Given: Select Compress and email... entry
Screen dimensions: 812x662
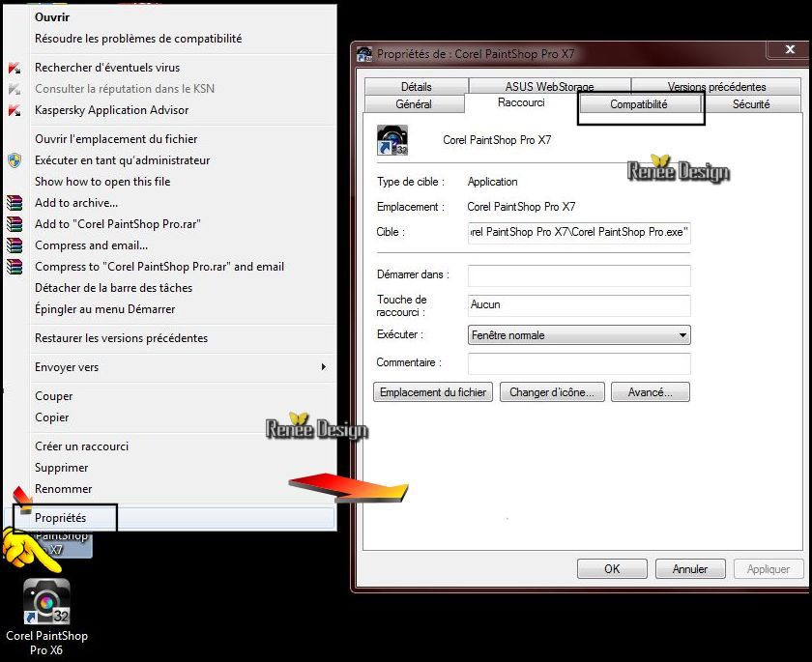Looking at the screenshot, I should click(x=91, y=245).
